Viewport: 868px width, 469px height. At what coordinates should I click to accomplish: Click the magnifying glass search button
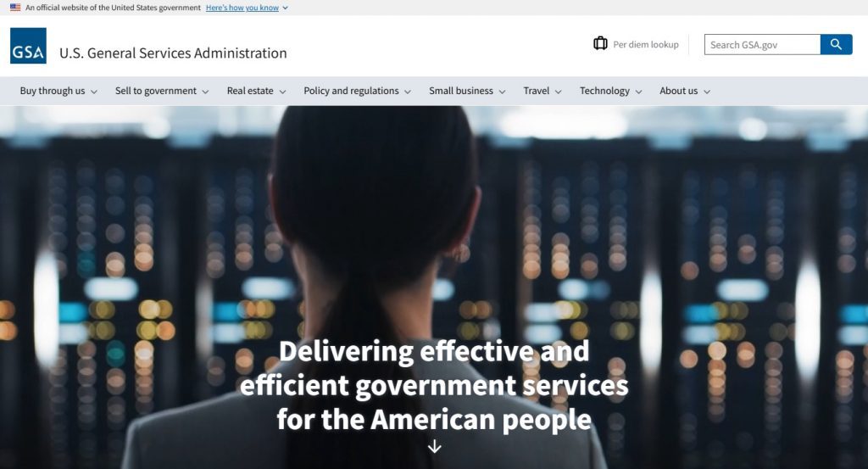(836, 44)
